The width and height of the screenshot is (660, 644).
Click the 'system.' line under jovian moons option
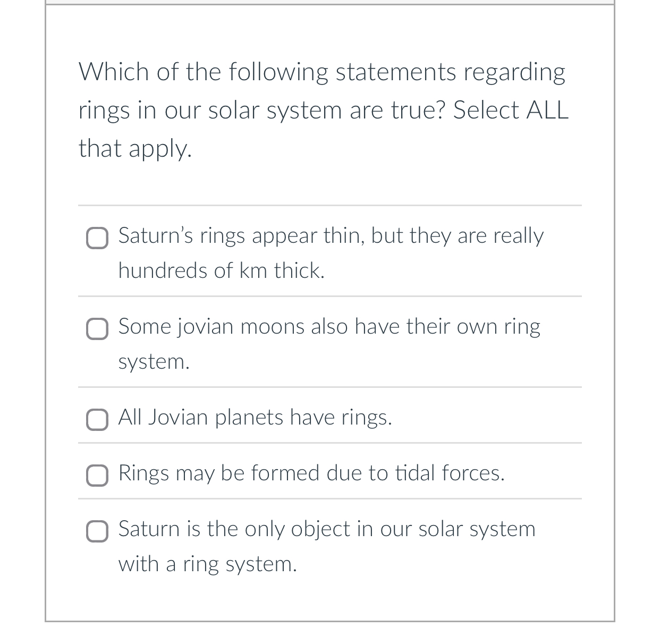(154, 362)
